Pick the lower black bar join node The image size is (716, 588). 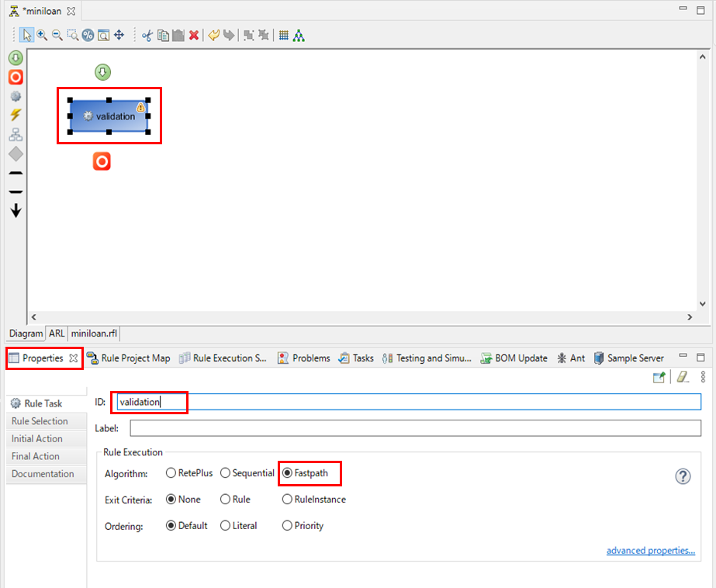16,192
